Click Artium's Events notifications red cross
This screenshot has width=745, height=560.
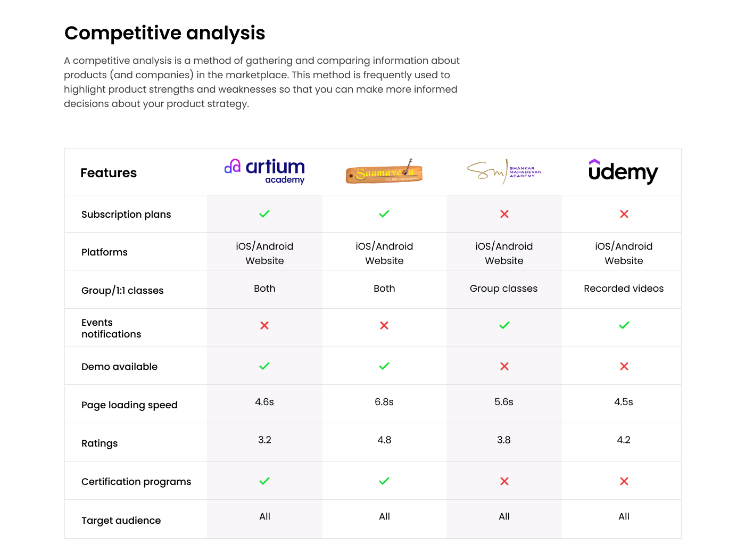click(x=264, y=325)
